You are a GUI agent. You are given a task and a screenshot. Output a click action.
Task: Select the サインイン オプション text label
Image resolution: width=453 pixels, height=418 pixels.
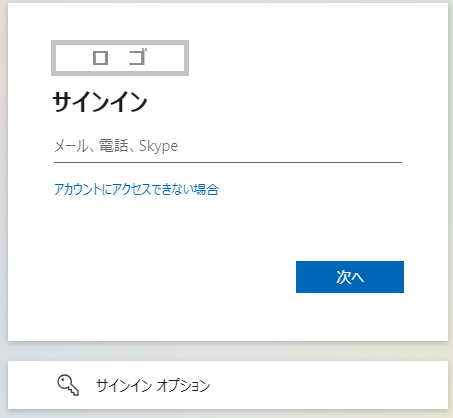pos(153,385)
